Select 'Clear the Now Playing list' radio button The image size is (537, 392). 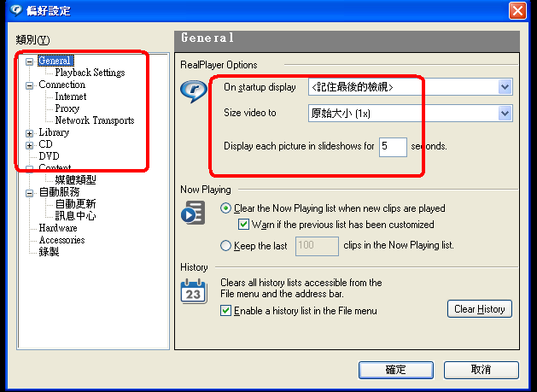(x=225, y=208)
